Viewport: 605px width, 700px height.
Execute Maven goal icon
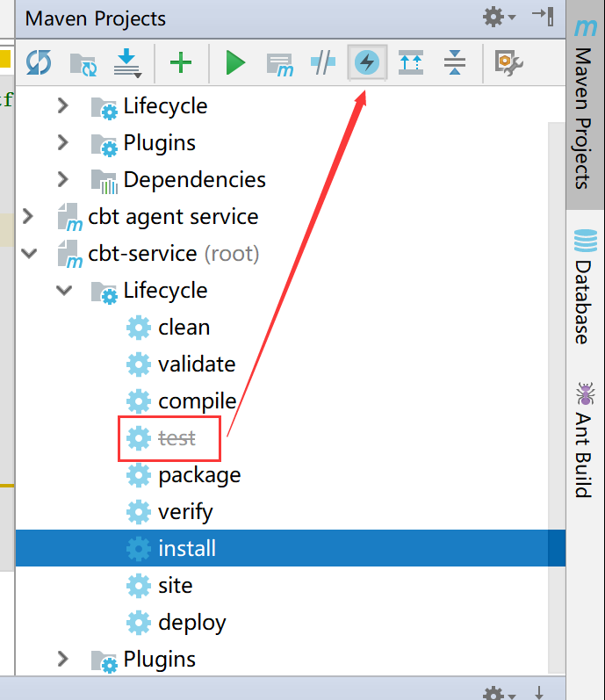coord(280,65)
